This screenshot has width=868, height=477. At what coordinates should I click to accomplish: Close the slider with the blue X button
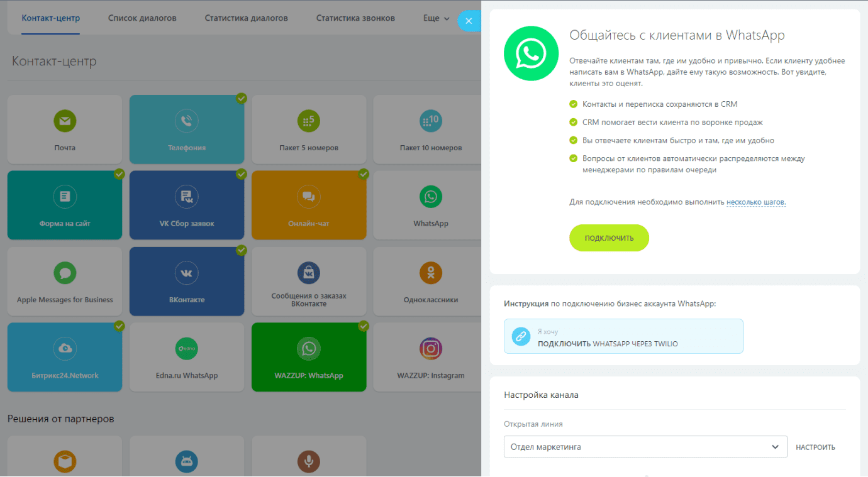pos(469,20)
